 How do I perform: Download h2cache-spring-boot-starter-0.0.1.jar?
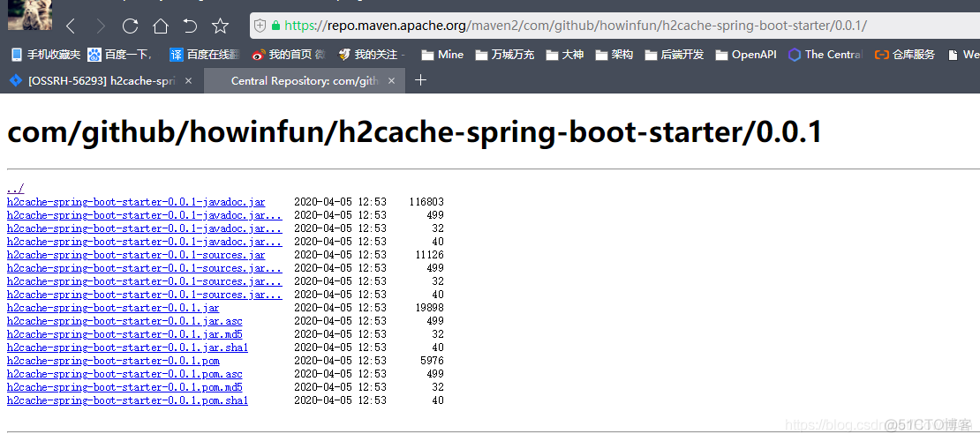pyautogui.click(x=113, y=308)
